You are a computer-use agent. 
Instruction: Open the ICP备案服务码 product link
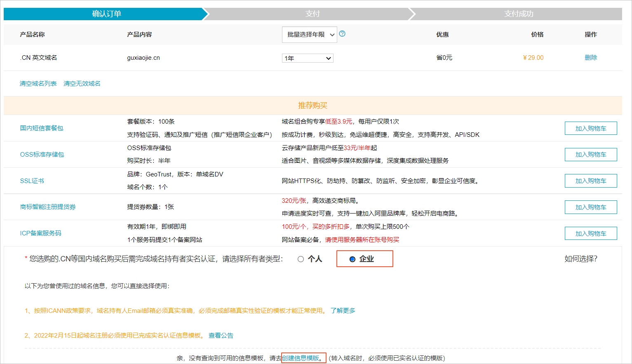click(41, 233)
